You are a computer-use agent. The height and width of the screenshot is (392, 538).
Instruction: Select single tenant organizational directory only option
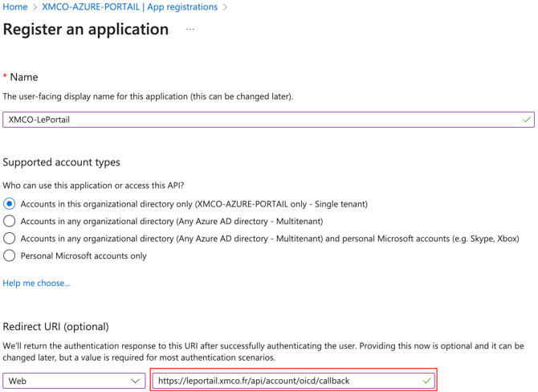point(10,204)
